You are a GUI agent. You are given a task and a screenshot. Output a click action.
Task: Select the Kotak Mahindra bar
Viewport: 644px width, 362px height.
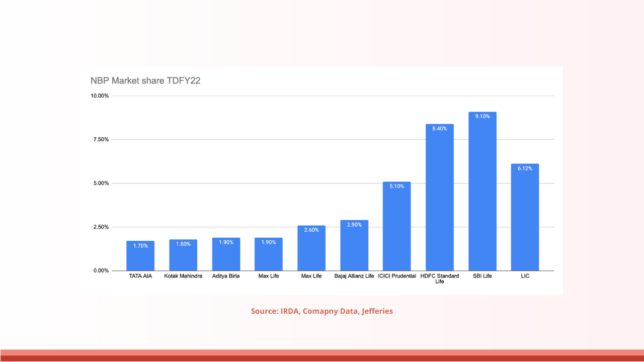[183, 255]
